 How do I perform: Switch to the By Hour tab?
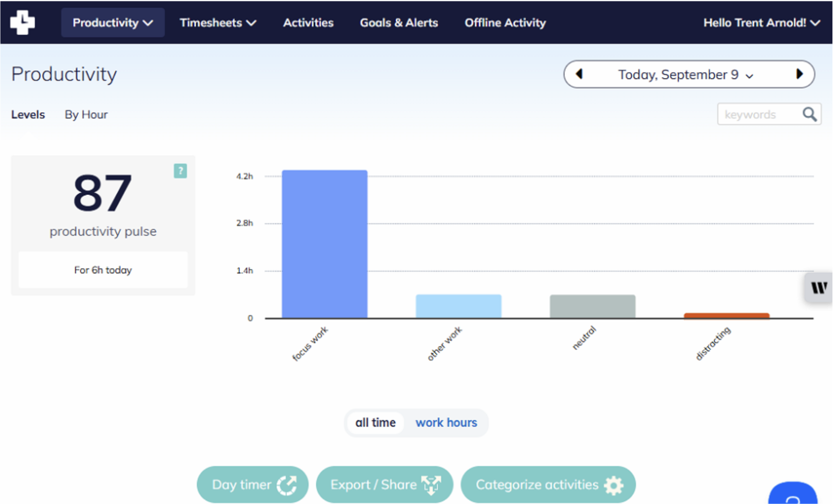click(x=86, y=114)
